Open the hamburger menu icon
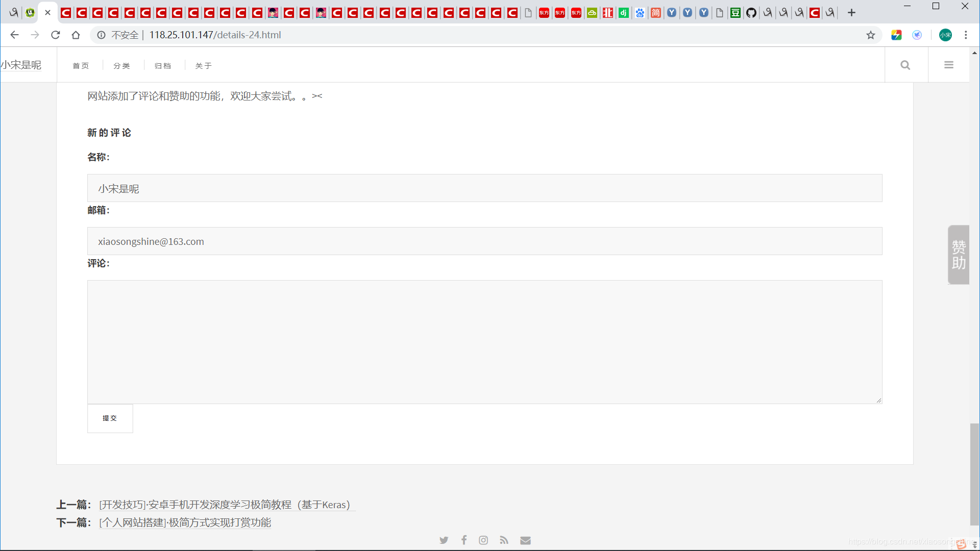 (949, 65)
